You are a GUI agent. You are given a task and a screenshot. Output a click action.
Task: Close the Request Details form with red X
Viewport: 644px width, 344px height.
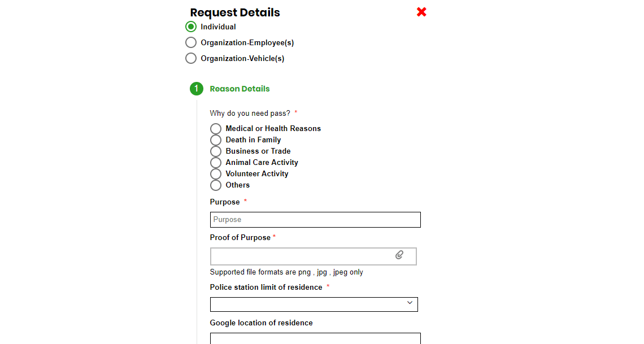click(421, 12)
